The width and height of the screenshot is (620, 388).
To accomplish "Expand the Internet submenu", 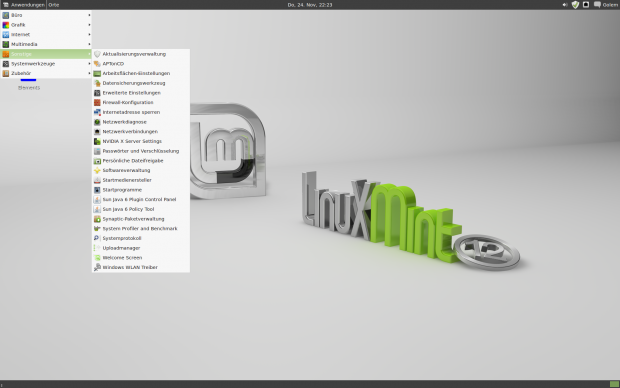I will pos(46,34).
